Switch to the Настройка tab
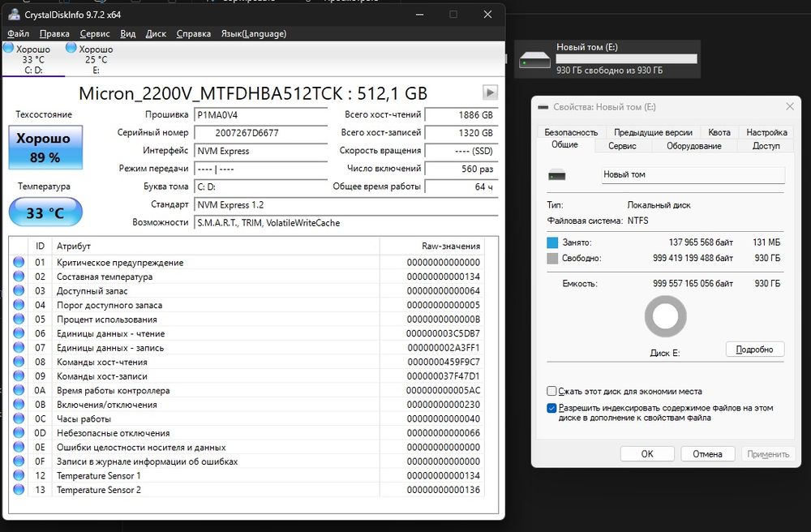This screenshot has height=532, width=811. [x=766, y=132]
